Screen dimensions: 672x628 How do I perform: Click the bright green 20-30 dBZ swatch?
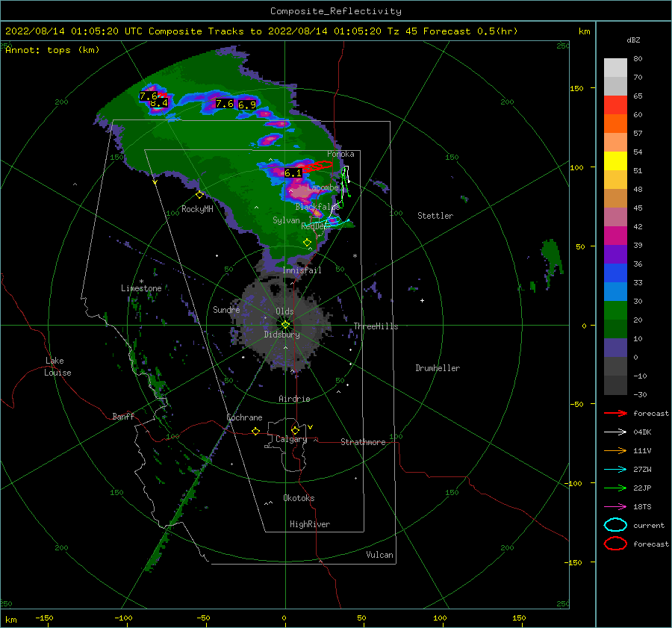coord(615,311)
